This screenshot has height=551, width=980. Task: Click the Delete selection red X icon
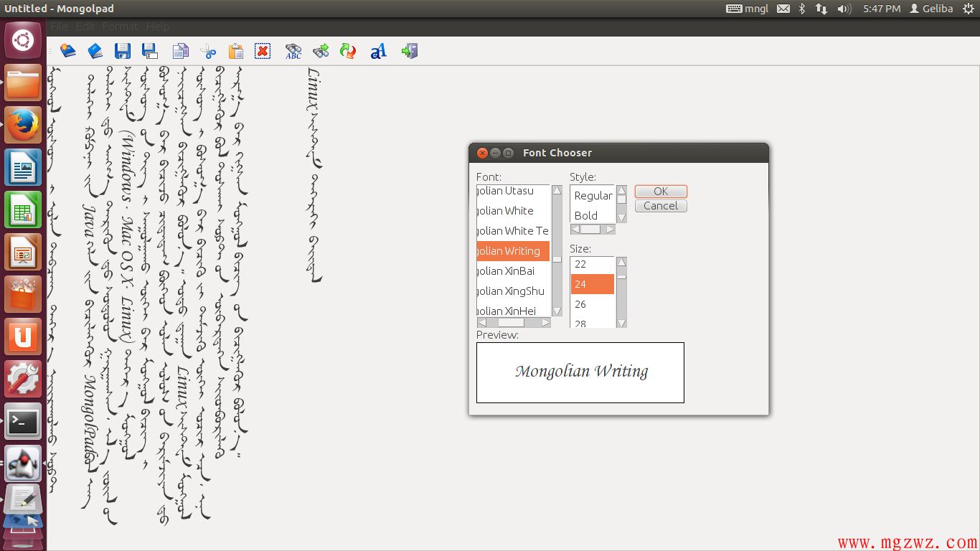[x=263, y=51]
